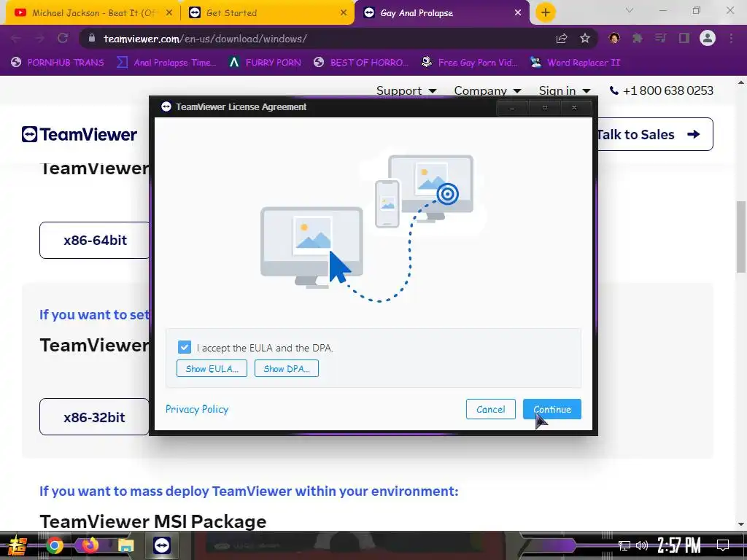Open Chrome from the taskbar
The height and width of the screenshot is (560, 747).
pos(54,545)
